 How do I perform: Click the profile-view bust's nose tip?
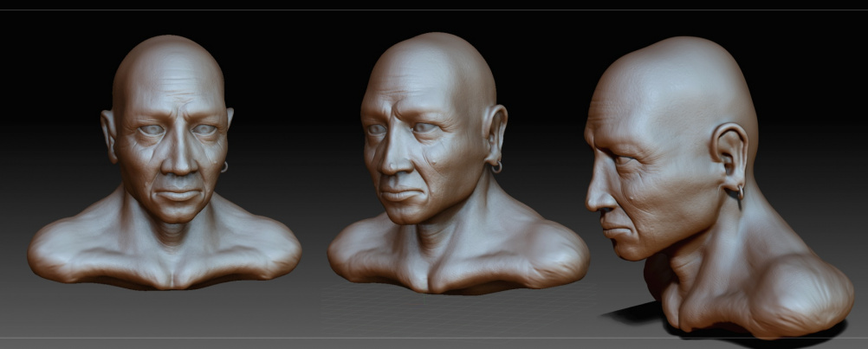pos(591,204)
